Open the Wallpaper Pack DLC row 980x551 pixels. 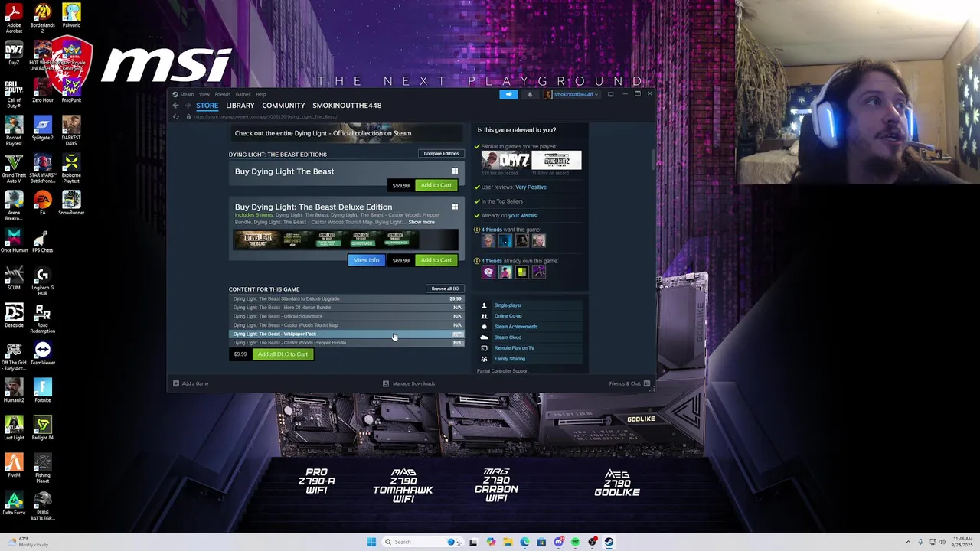[x=346, y=334]
